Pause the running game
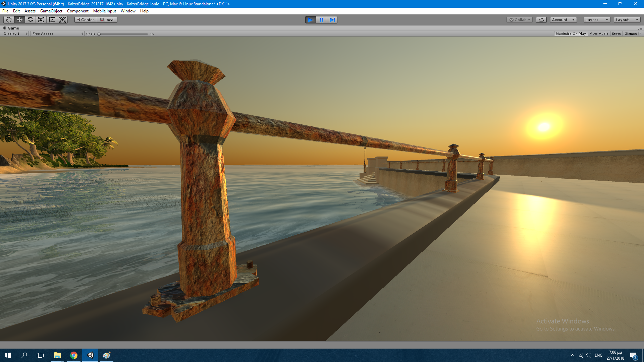644x362 pixels. 321,20
